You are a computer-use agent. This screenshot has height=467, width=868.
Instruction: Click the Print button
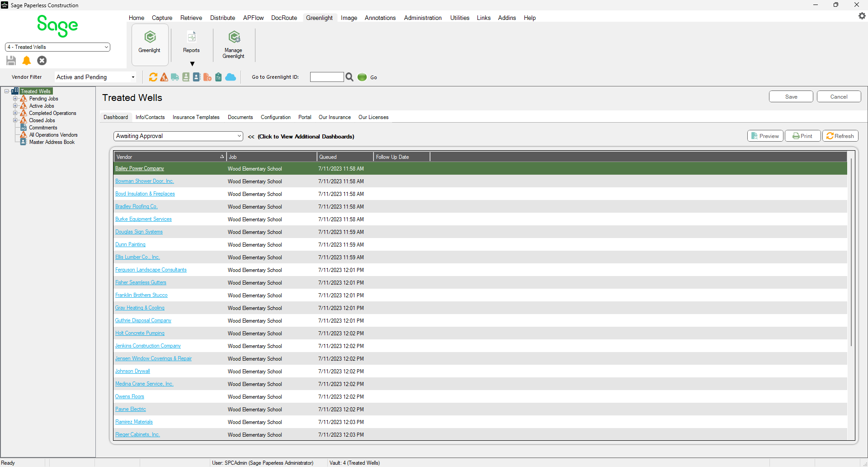[x=802, y=136]
